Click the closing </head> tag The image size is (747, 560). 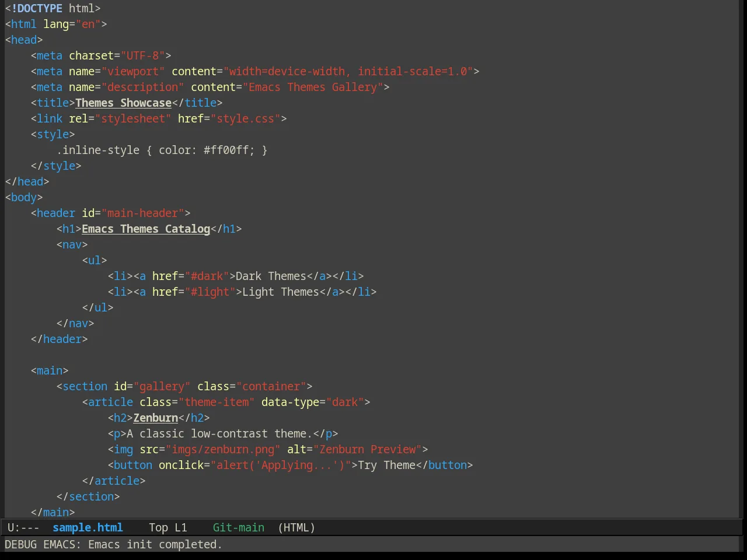(27, 181)
